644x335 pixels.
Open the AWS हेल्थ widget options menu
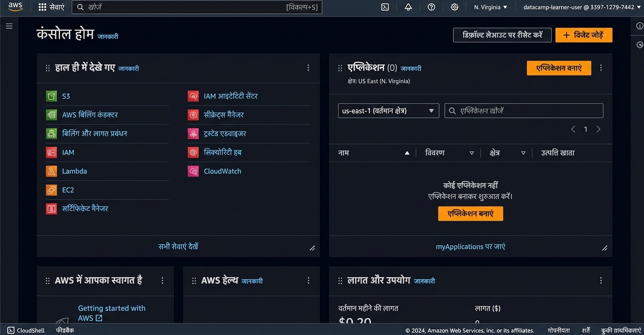(x=308, y=280)
